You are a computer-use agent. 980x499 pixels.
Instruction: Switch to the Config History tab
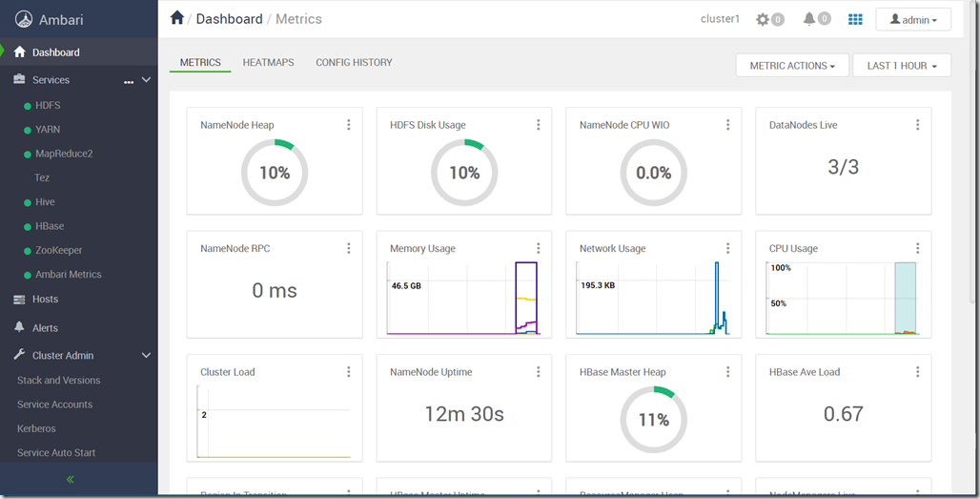(354, 63)
